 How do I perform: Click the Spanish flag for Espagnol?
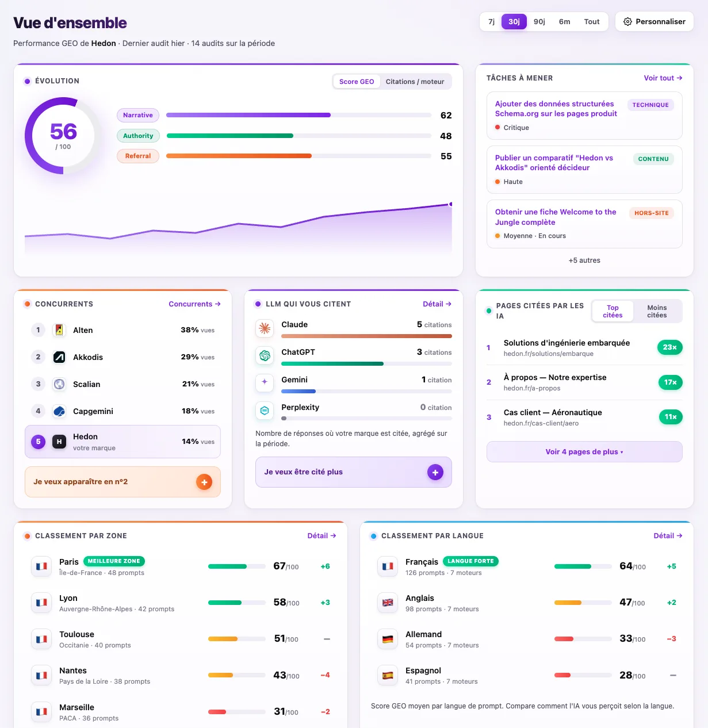click(388, 675)
